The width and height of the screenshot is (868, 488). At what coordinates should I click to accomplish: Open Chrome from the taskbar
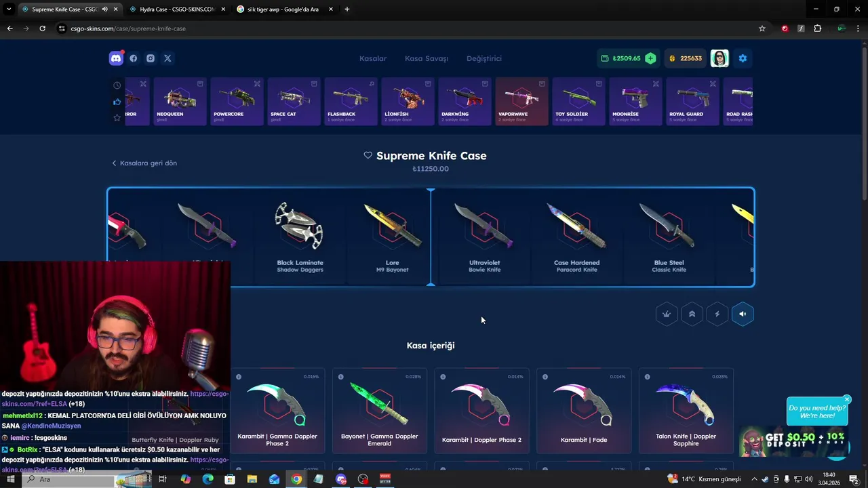click(x=296, y=479)
